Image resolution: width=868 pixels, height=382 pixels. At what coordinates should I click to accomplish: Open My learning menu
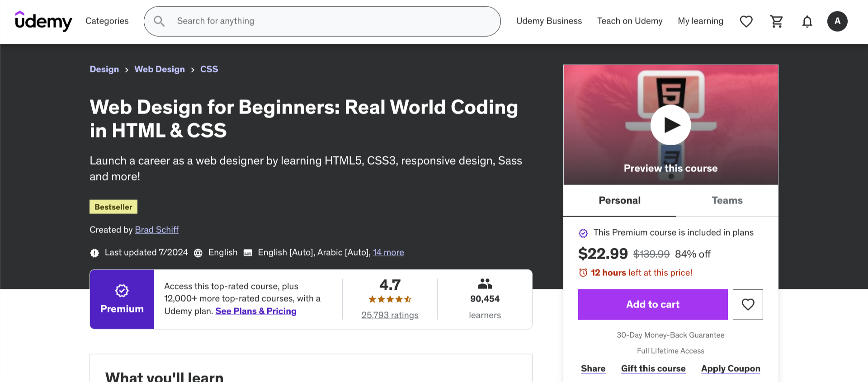pyautogui.click(x=700, y=21)
